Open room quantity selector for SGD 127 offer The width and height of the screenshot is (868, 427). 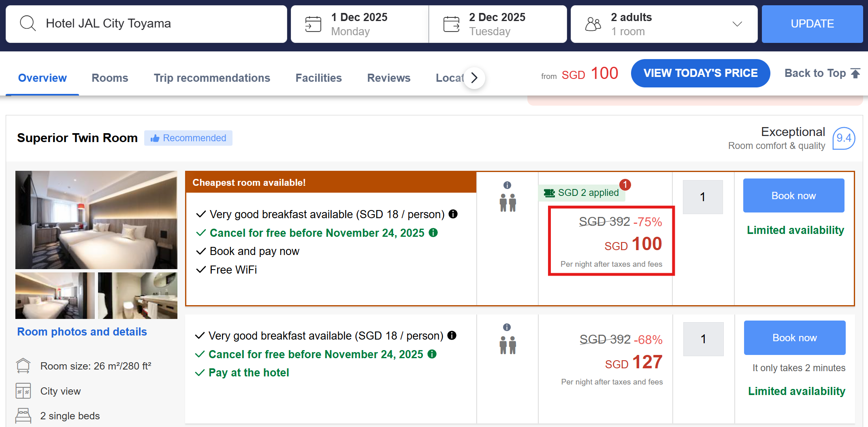coord(703,339)
